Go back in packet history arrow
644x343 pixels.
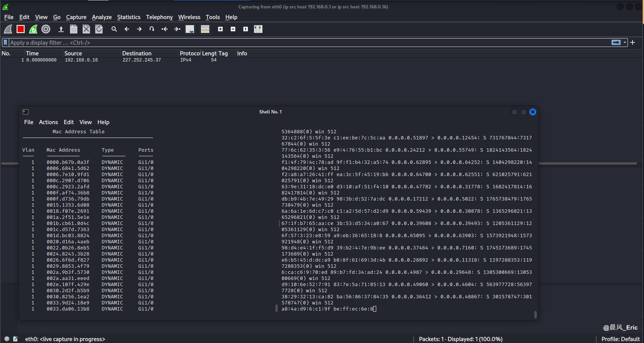coord(127,29)
